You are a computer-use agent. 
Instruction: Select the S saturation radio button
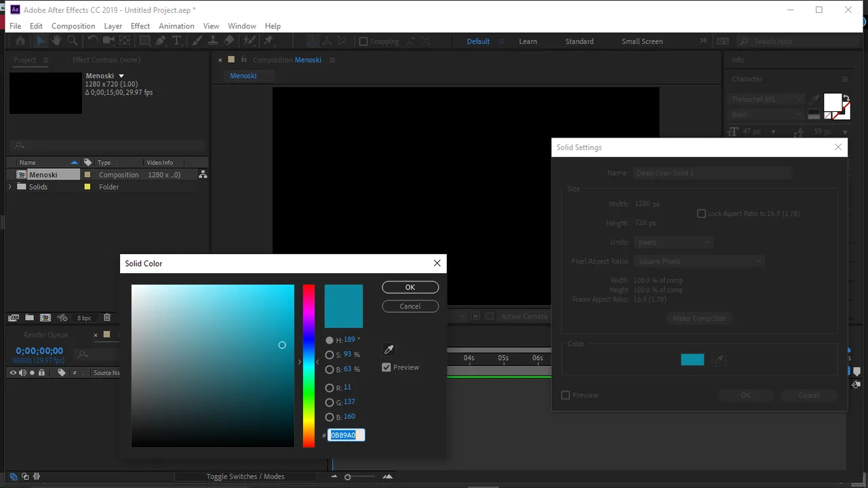pos(330,354)
